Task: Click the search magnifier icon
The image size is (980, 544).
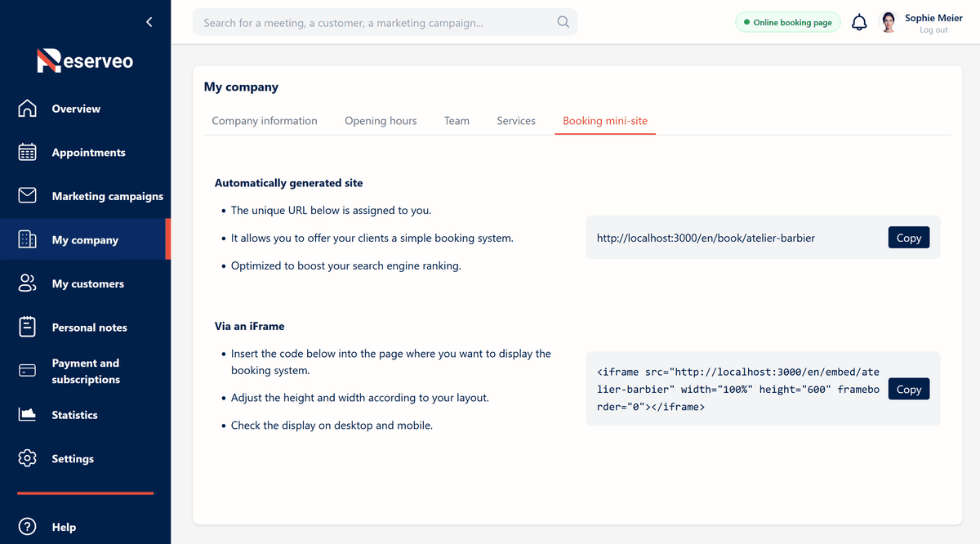Action: pos(563,22)
